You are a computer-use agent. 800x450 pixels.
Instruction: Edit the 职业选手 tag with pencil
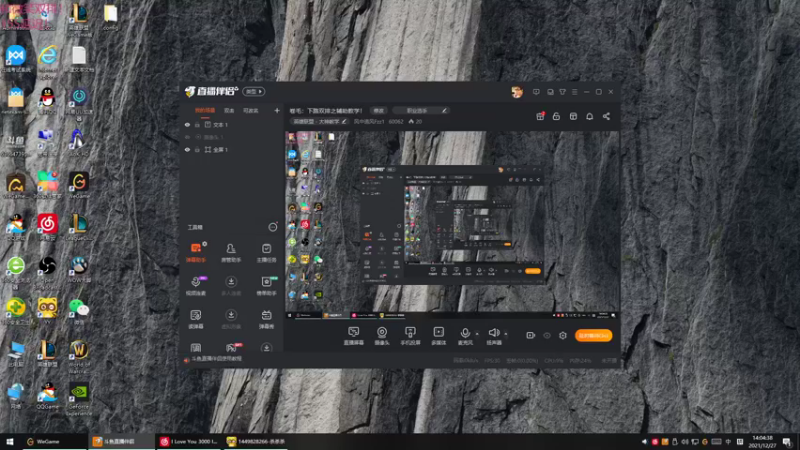click(444, 111)
